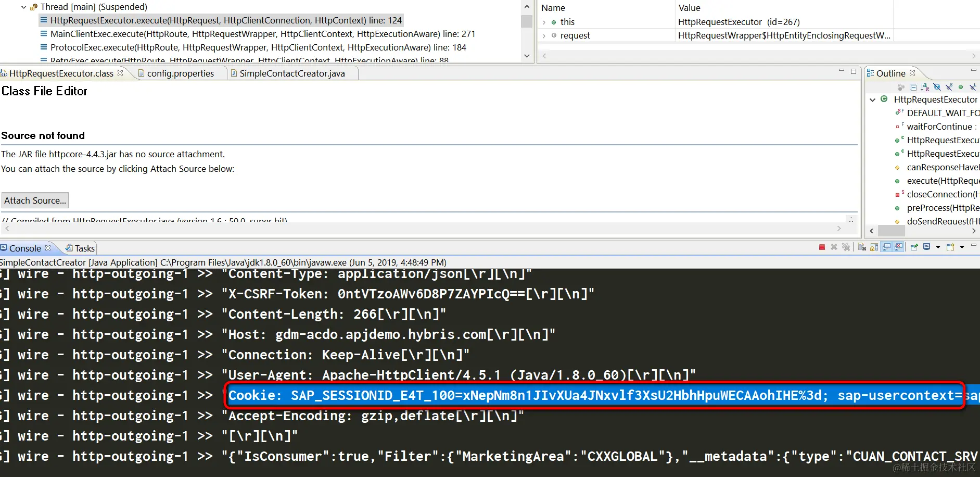Click Debug view scrollbar up arrow
Image resolution: width=980 pixels, height=477 pixels.
click(527, 7)
